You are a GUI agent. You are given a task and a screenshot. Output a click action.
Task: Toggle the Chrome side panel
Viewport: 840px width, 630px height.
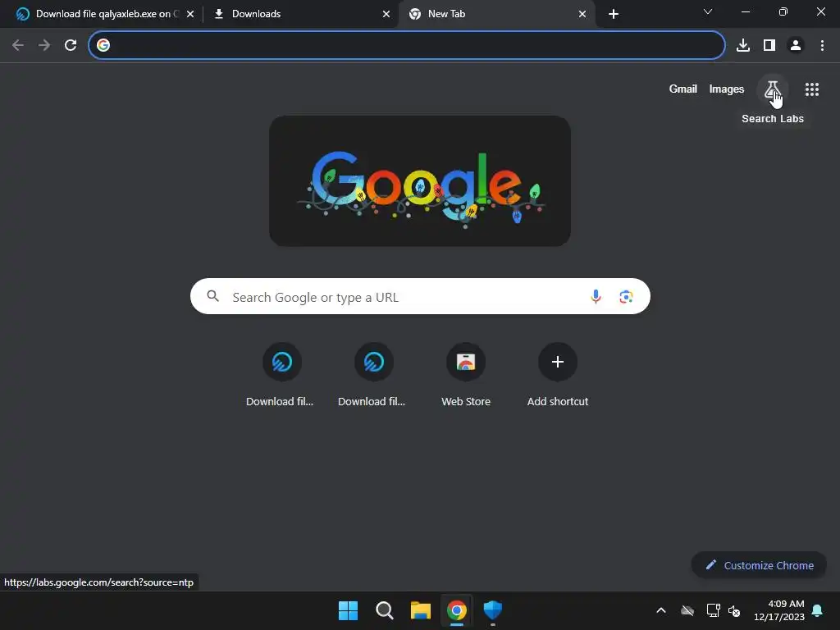(x=769, y=45)
